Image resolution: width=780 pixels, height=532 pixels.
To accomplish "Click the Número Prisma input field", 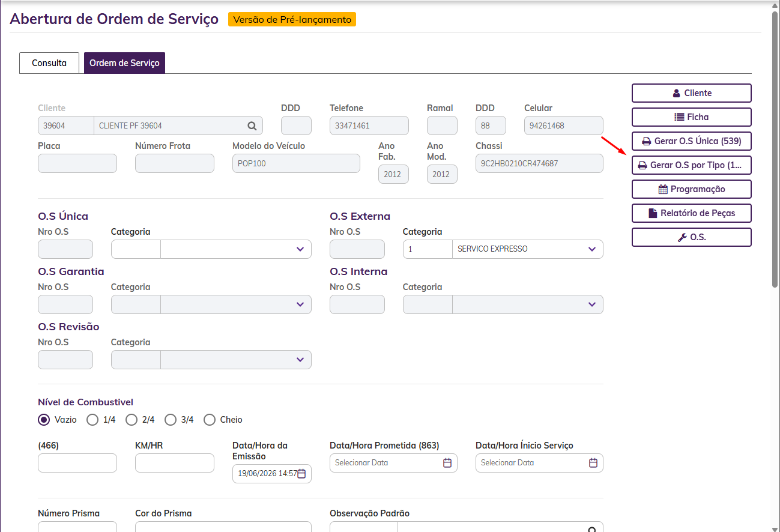I will (77, 527).
